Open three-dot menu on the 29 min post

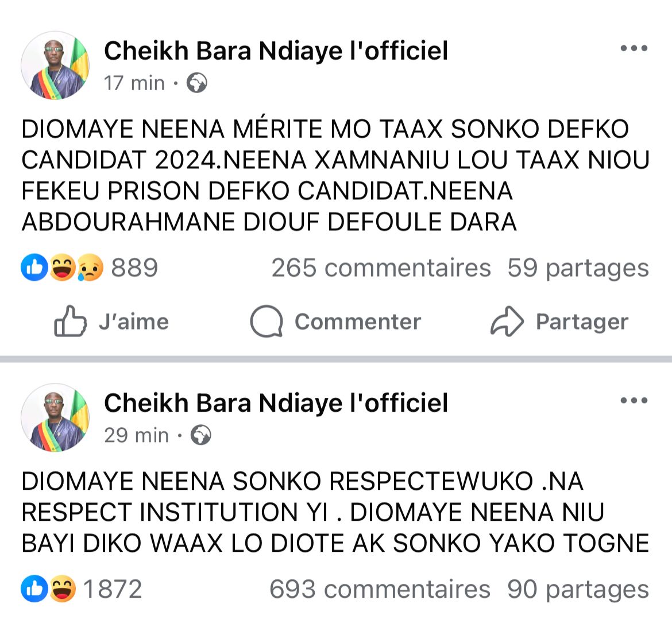634,401
